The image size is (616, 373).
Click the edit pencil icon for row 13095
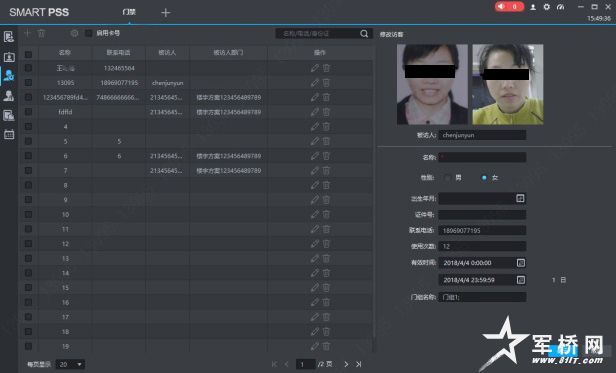click(314, 83)
